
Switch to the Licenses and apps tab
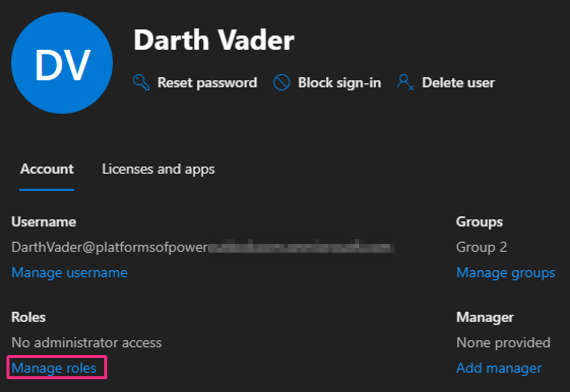pyautogui.click(x=158, y=169)
